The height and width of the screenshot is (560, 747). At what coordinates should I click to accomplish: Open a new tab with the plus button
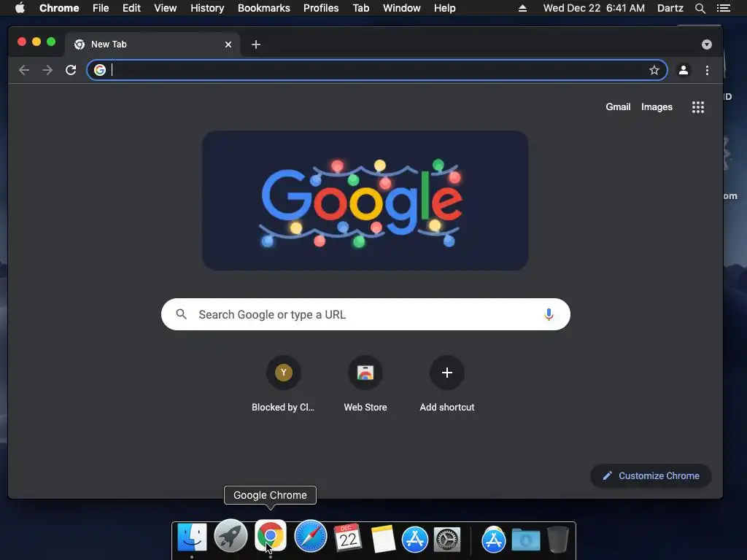tap(256, 44)
